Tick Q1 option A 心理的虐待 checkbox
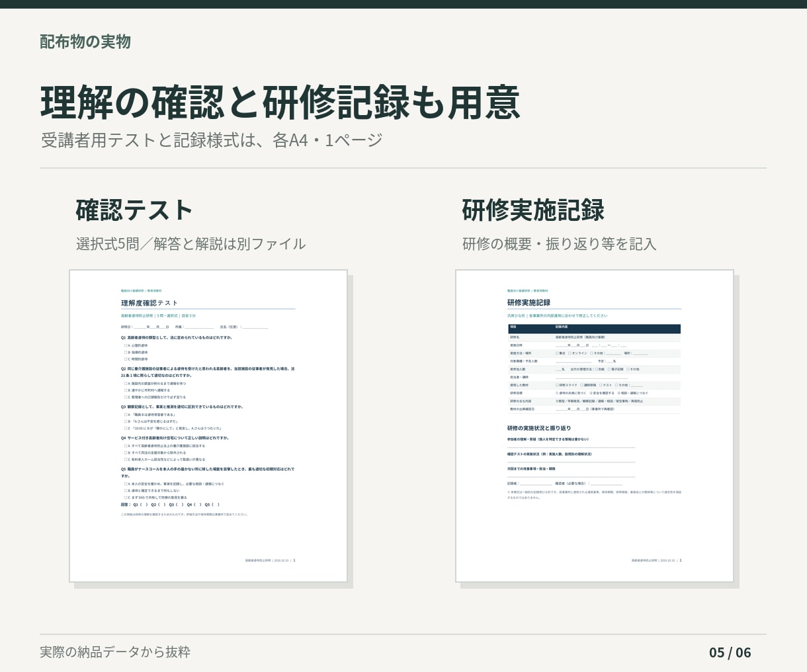The height and width of the screenshot is (672, 807). [126, 345]
